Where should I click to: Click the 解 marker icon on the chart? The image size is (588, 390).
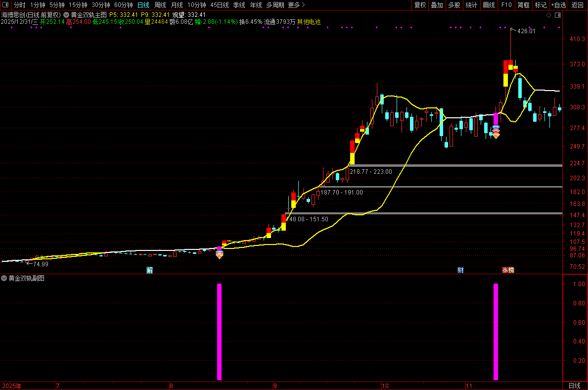coord(150,270)
